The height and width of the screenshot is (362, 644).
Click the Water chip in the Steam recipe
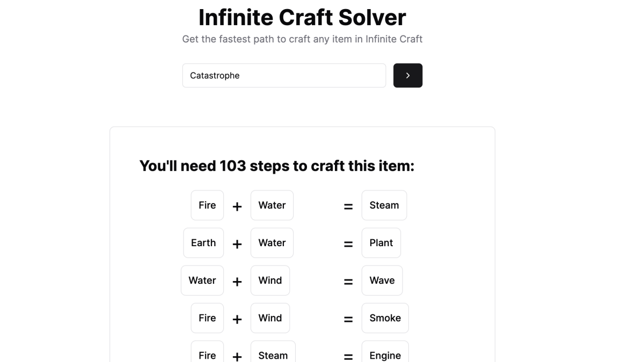coord(272,205)
